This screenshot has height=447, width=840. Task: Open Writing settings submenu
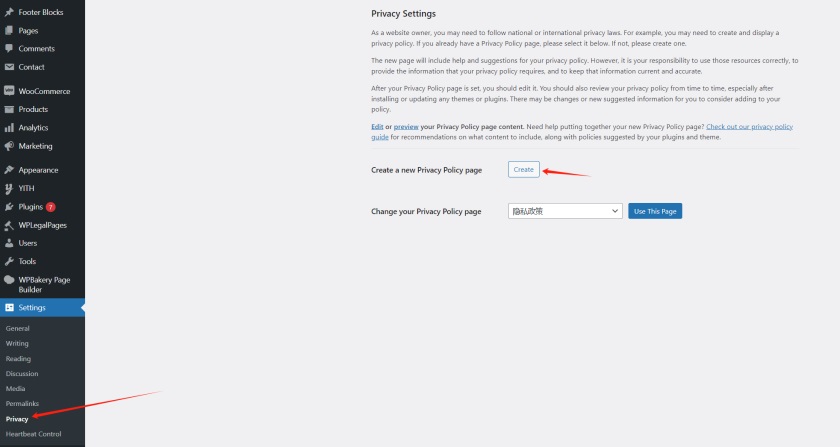(x=17, y=344)
